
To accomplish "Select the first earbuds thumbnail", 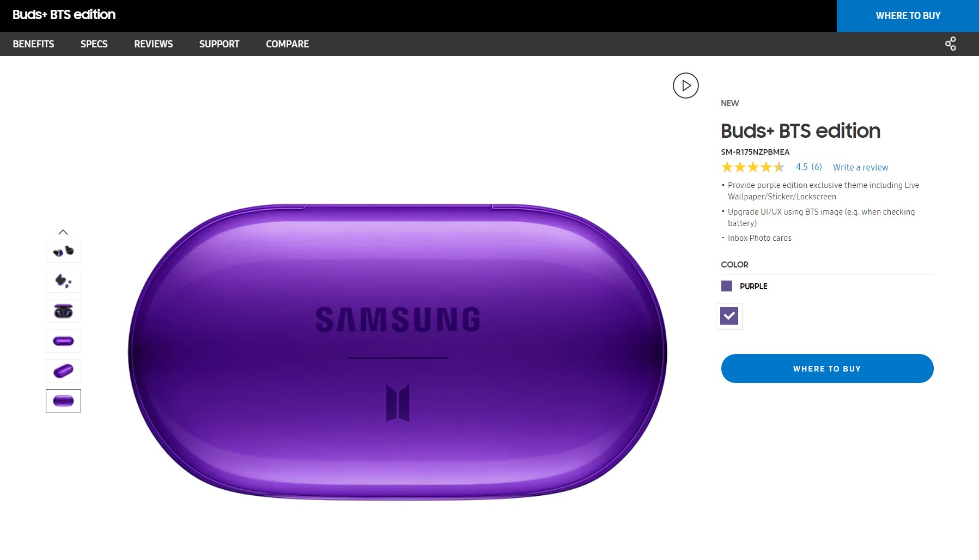I will [x=63, y=251].
